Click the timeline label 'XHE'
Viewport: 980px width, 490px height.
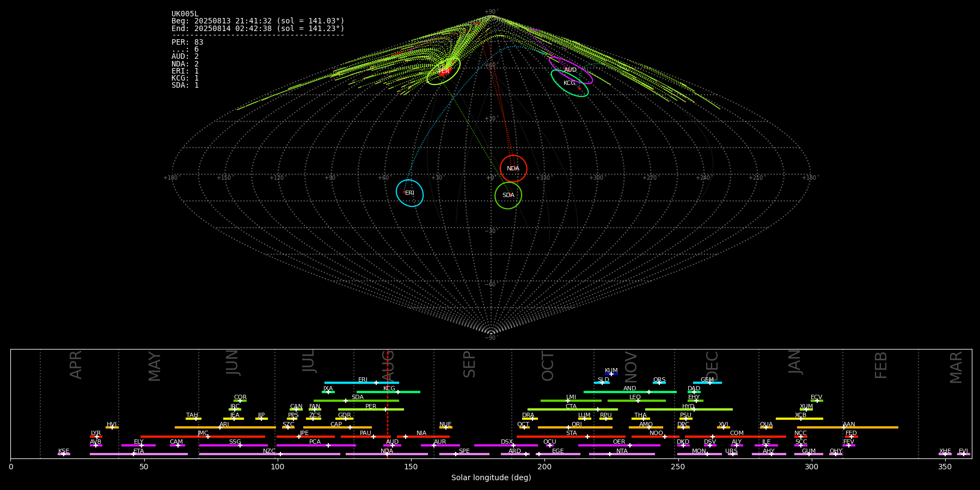[945, 451]
